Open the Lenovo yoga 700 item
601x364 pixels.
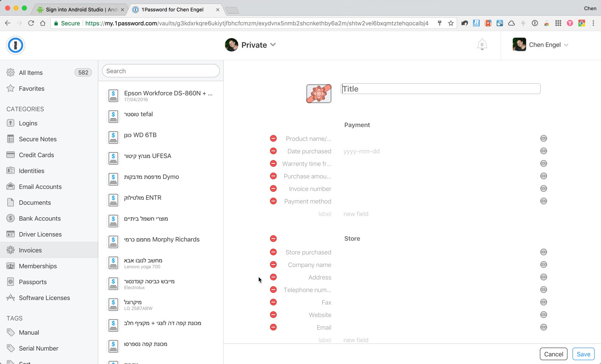(x=161, y=263)
